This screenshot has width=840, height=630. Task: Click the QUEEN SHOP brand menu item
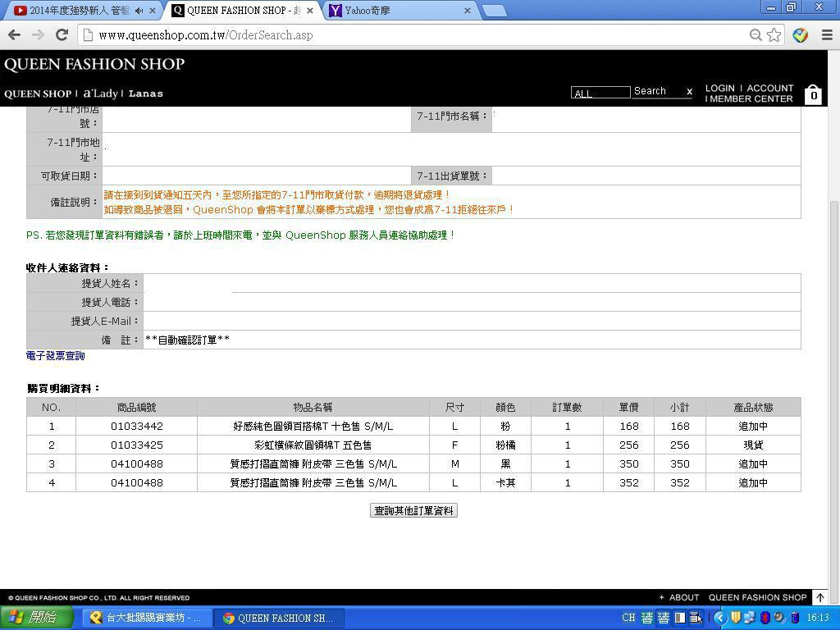point(38,94)
